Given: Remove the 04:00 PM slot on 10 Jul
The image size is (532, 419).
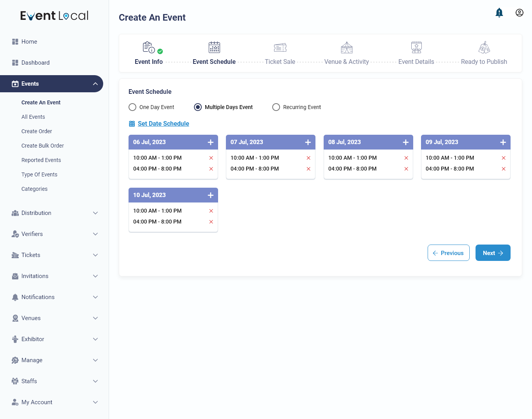Looking at the screenshot, I should click(x=211, y=222).
